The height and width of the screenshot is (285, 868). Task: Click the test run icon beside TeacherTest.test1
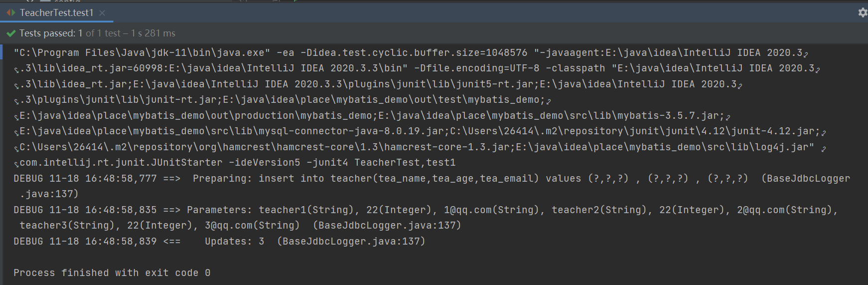11,13
